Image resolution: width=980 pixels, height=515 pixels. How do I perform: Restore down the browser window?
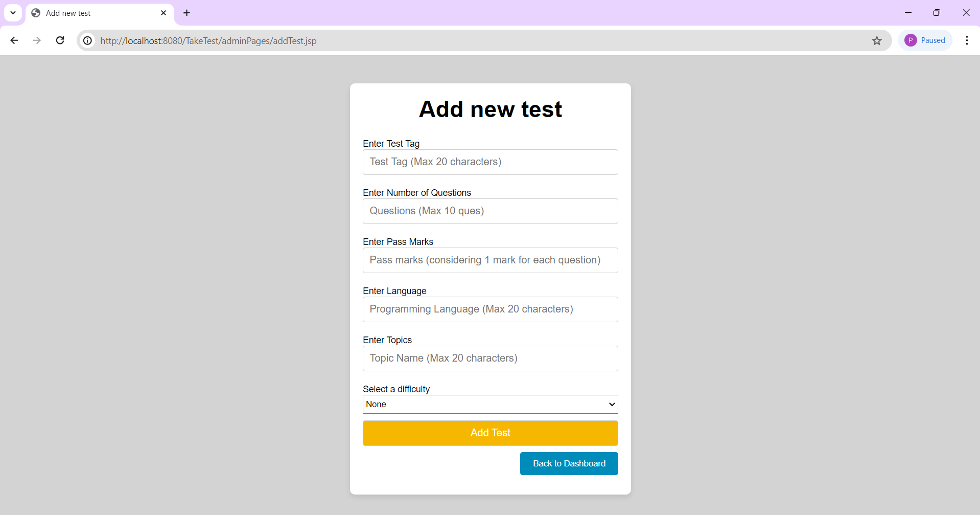click(x=937, y=13)
